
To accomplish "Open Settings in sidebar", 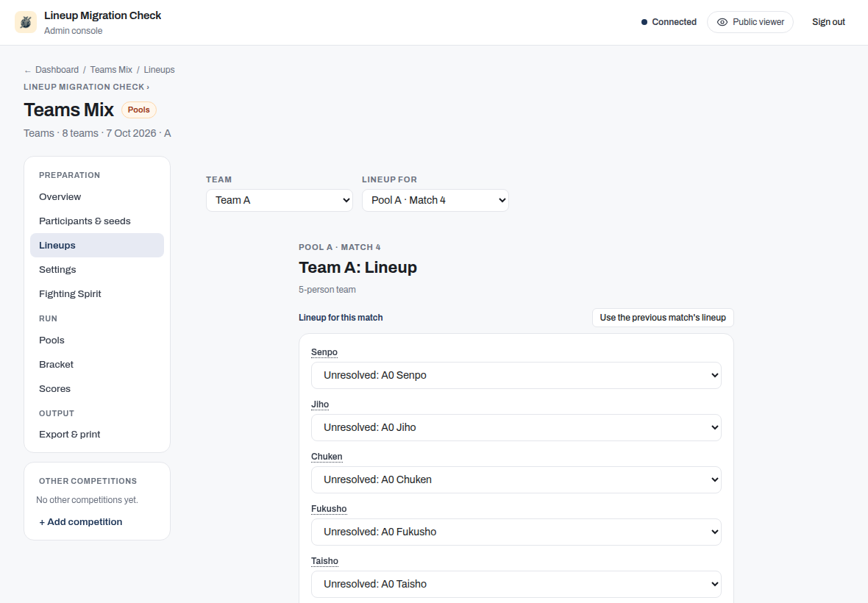I will 97,269.
